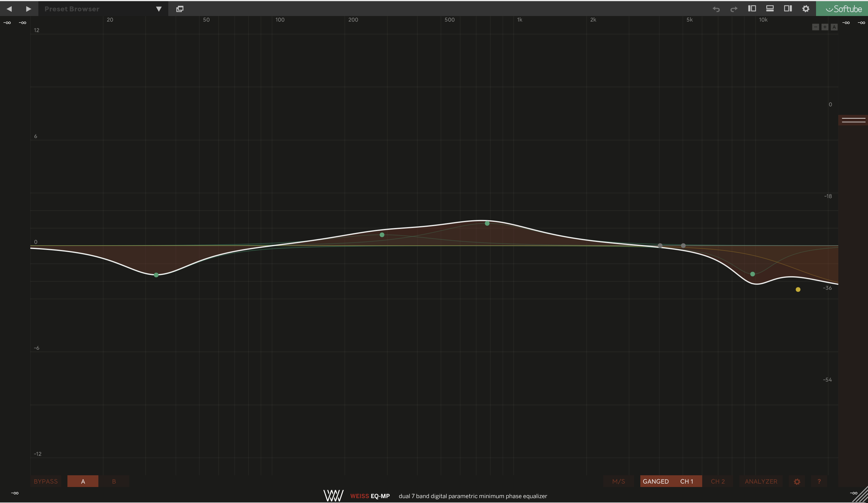Viewport: 868px width, 503px height.
Task: Load the next preset with right arrow
Action: click(28, 9)
